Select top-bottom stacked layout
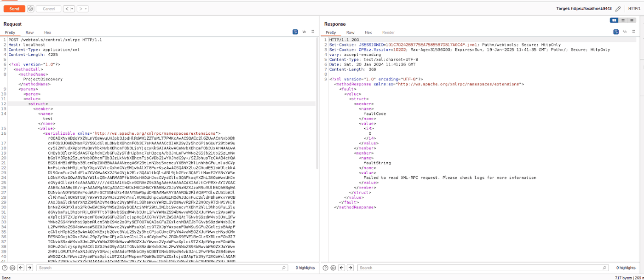The image size is (644, 280). click(x=622, y=20)
